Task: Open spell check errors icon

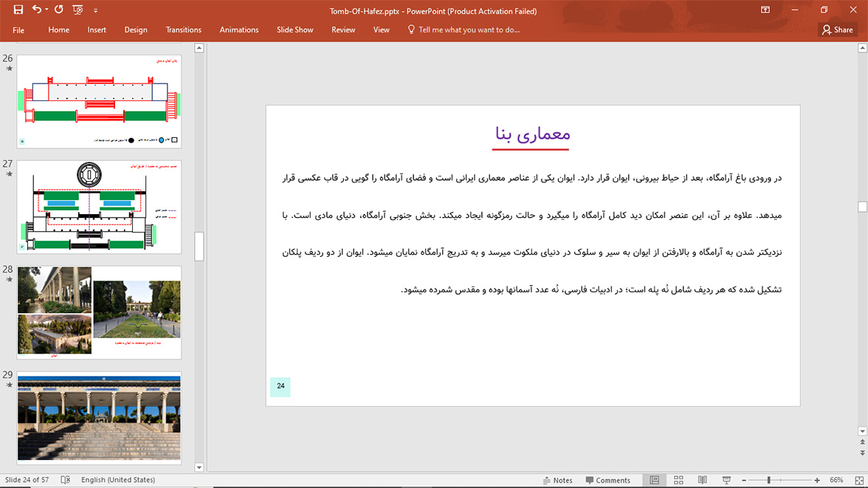Action: click(65, 480)
